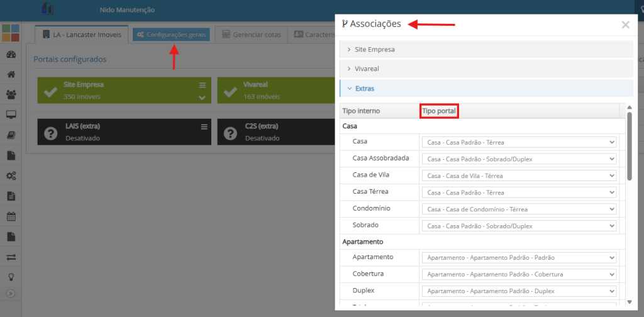
Task: Open the Tipo portal dropdown for Cobertura
Action: pos(519,274)
